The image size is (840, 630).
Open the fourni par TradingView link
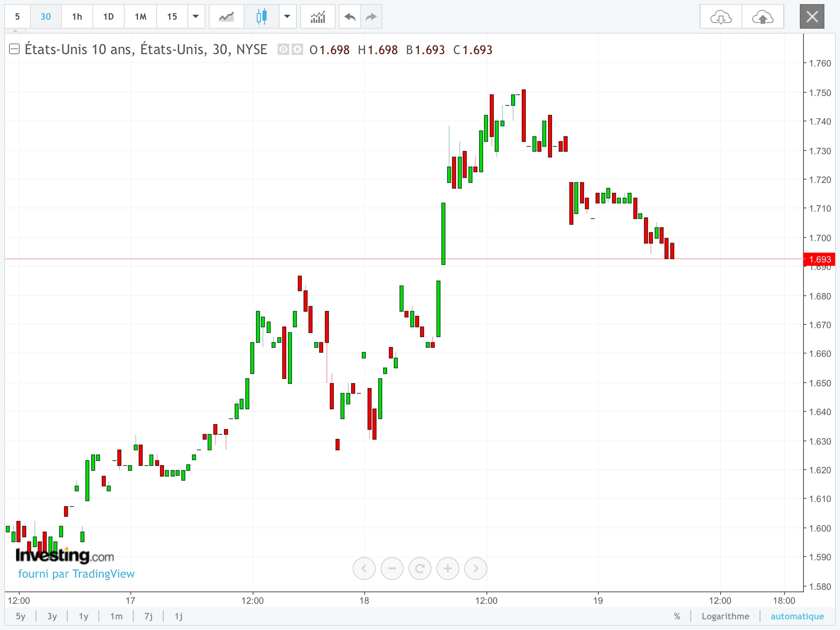coord(76,574)
